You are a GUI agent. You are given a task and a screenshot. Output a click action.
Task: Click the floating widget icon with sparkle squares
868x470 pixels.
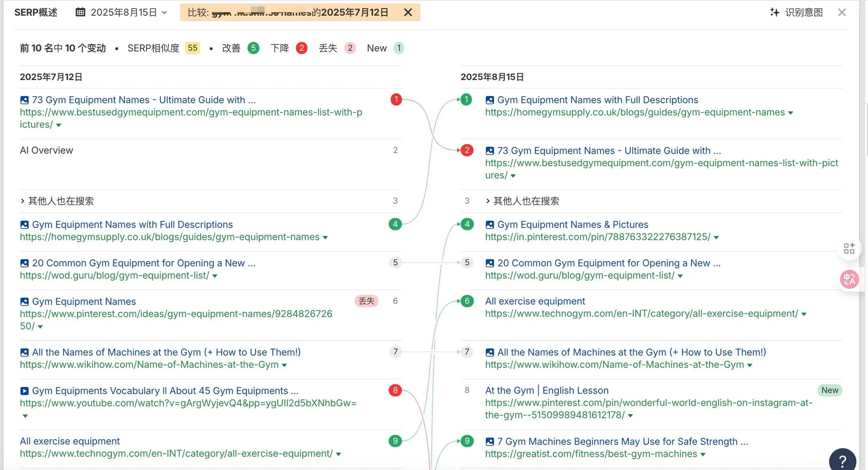coord(849,249)
